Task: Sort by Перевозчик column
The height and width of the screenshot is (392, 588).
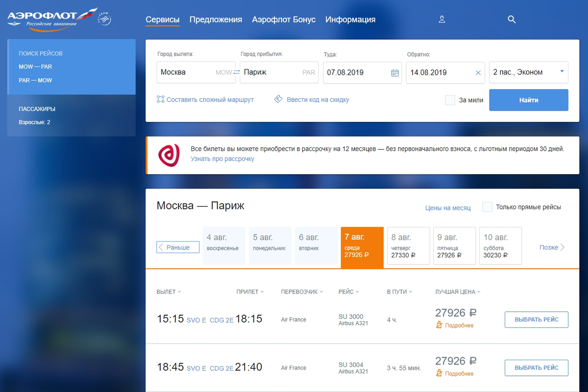Action: 302,292
